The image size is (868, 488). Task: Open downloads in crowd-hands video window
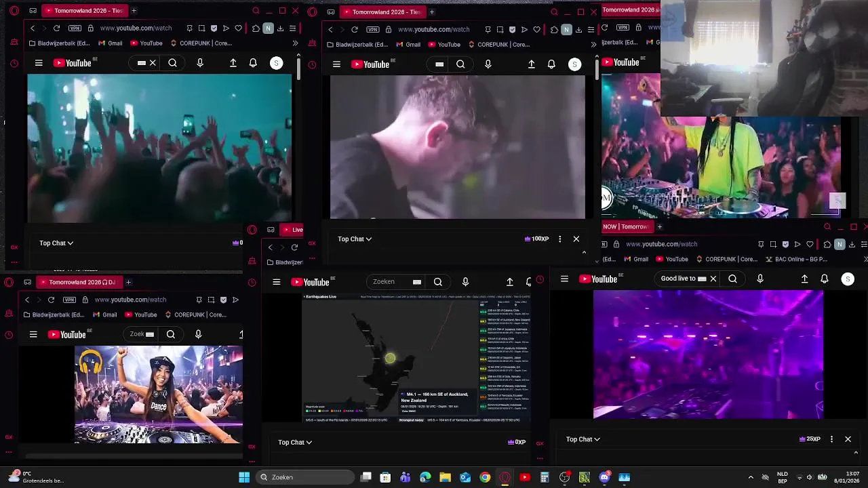coord(280,28)
